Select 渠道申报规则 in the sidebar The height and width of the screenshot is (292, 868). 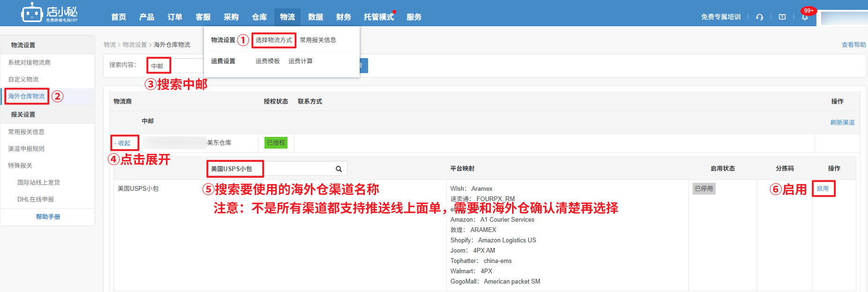pyautogui.click(x=26, y=149)
